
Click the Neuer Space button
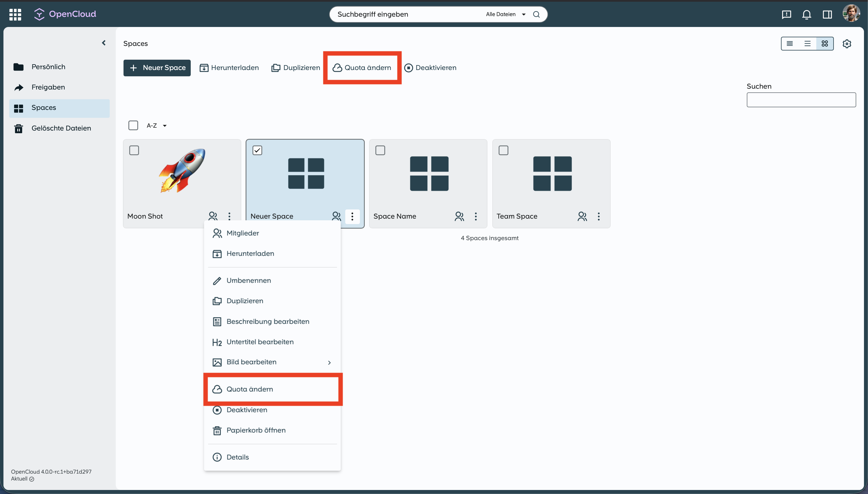tap(157, 68)
